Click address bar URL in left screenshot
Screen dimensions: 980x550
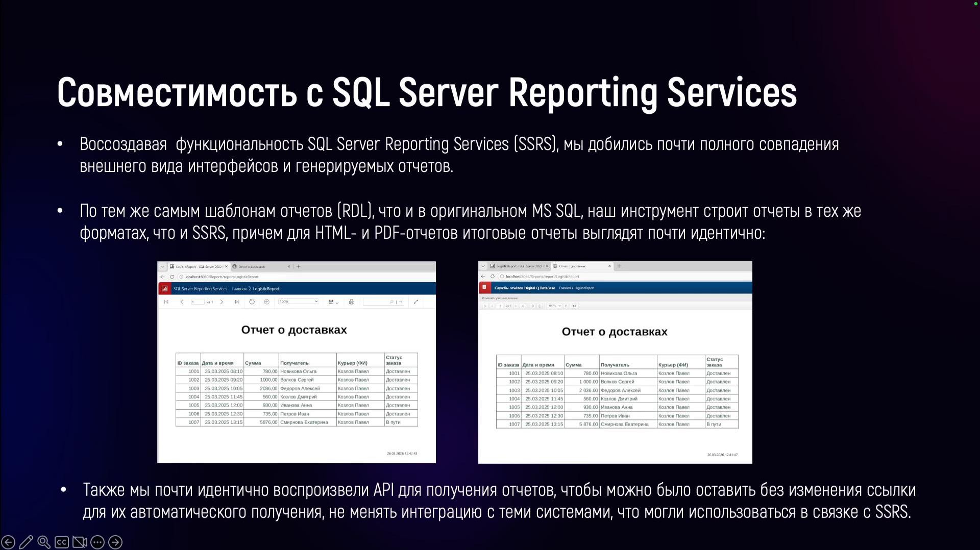[x=222, y=277]
